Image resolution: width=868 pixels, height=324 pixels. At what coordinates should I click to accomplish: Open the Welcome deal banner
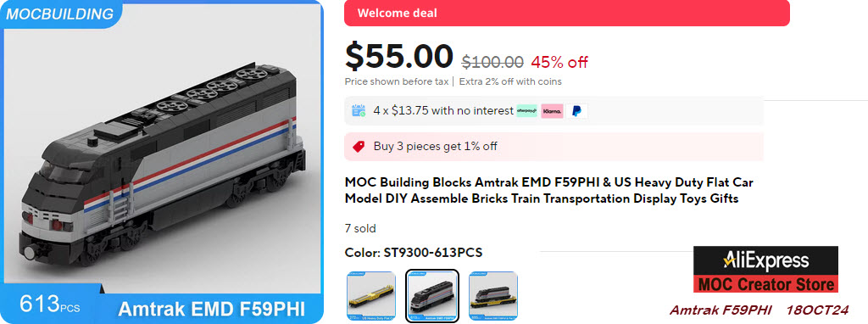tap(567, 13)
